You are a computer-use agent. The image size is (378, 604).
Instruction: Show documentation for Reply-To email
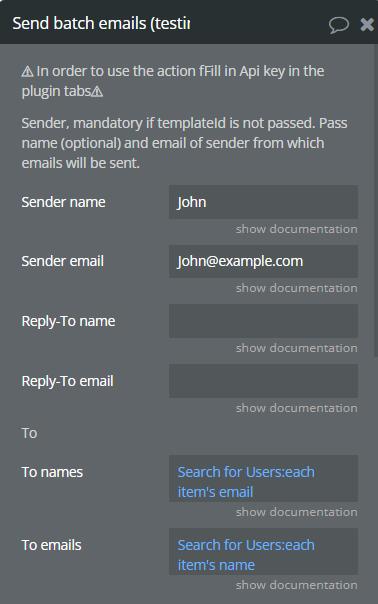296,408
